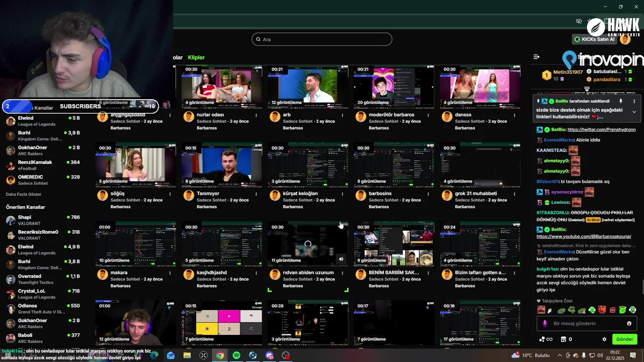This screenshot has height=362, width=644.
Task: Click the 'KICKs Satın Al' button
Action: pos(595,39)
